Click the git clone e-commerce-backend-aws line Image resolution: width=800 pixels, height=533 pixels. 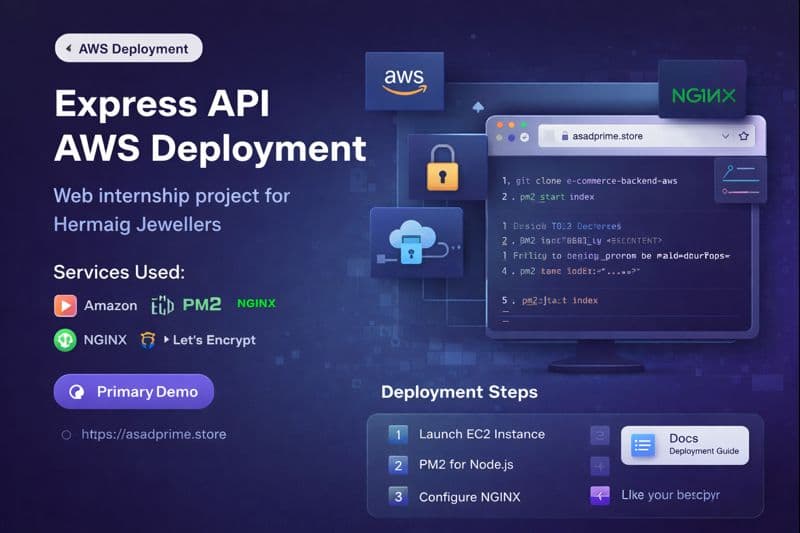pyautogui.click(x=590, y=181)
